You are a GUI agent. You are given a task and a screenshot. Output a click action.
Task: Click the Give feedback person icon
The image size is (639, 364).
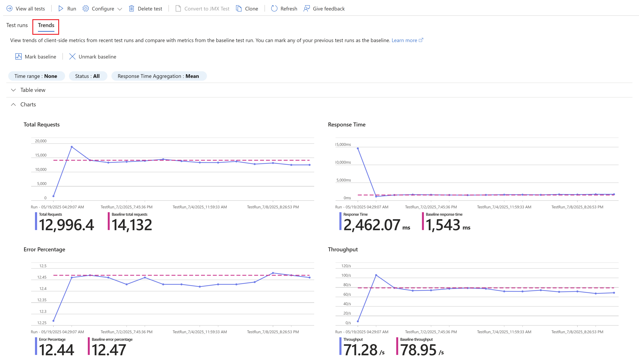pos(306,9)
